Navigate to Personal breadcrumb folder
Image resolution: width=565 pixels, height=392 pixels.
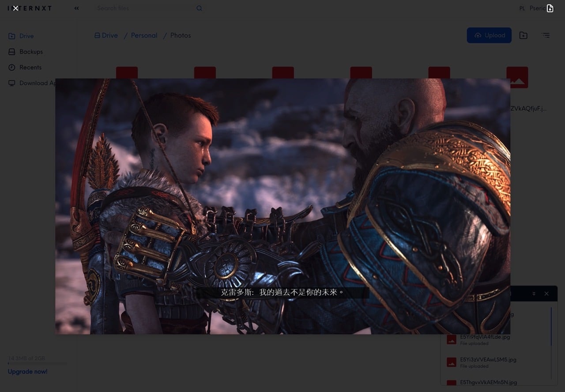tap(144, 35)
